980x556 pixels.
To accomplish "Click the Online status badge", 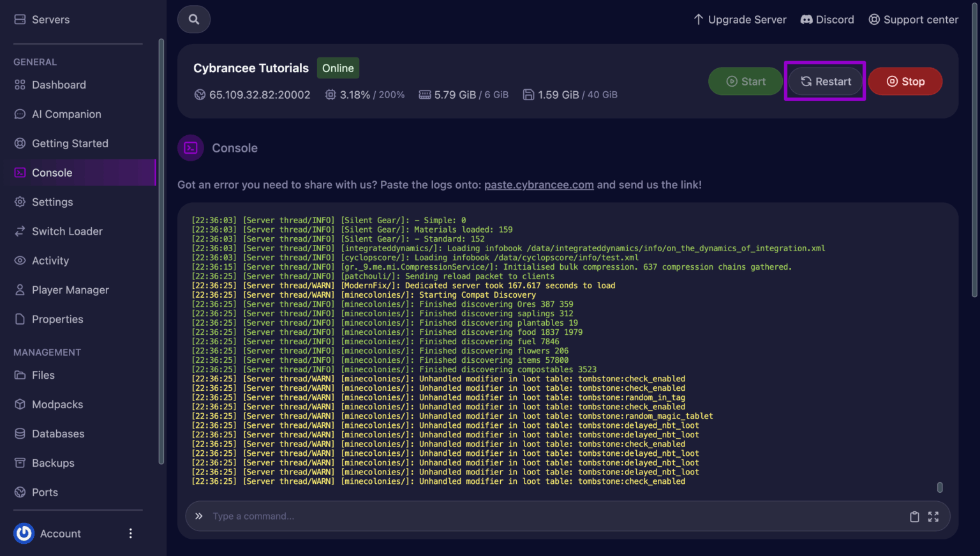I will [x=338, y=68].
